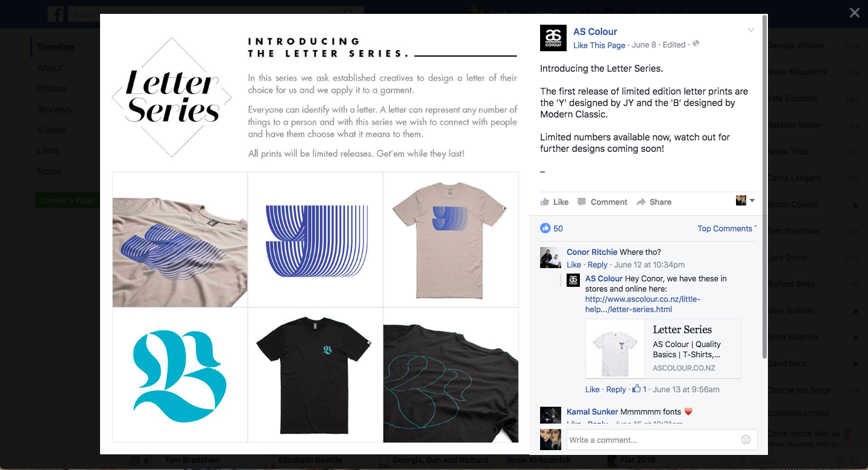Open the Letter Series link preview card

pyautogui.click(x=663, y=349)
